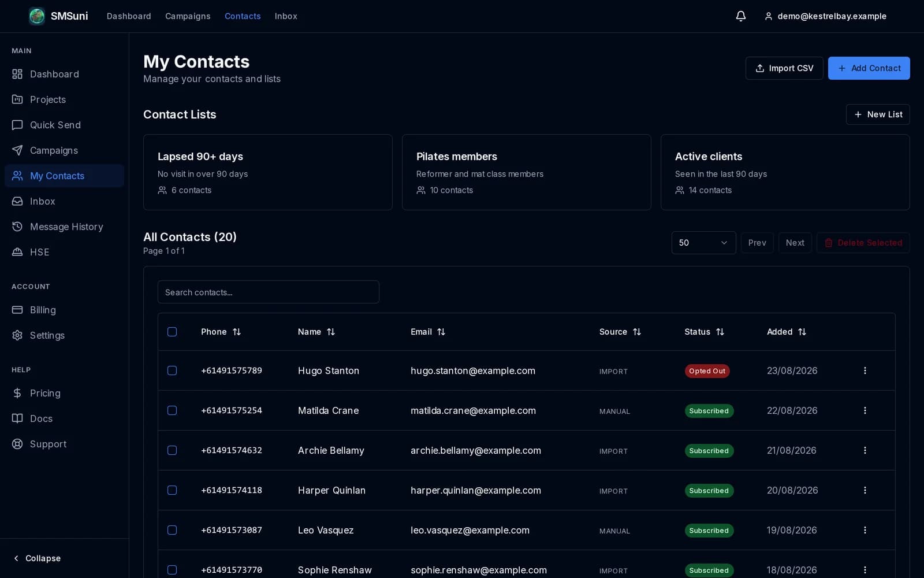
Task: Click the Import CSV button
Action: (x=784, y=68)
